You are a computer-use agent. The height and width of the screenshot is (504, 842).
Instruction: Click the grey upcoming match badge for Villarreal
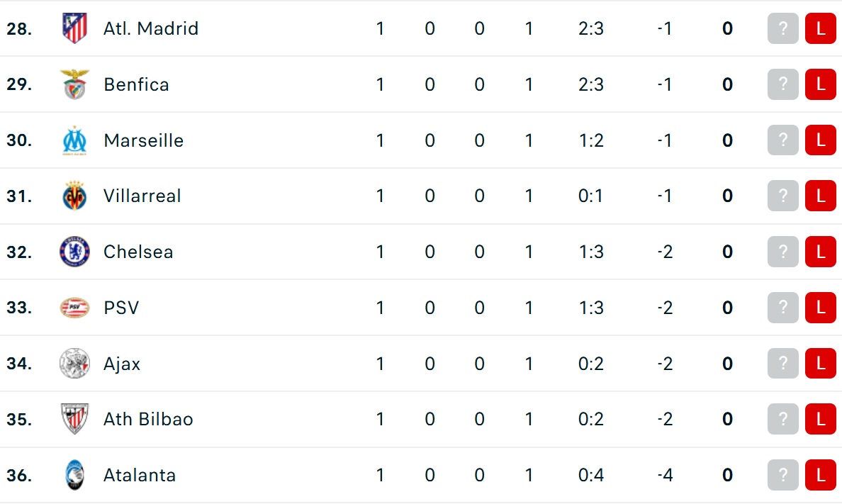[x=783, y=196]
